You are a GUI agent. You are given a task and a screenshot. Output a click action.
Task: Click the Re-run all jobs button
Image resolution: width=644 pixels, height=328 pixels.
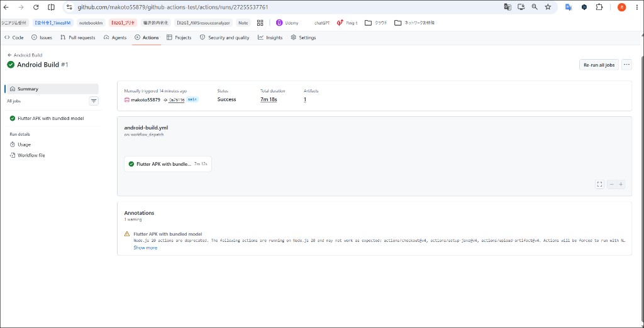599,65
